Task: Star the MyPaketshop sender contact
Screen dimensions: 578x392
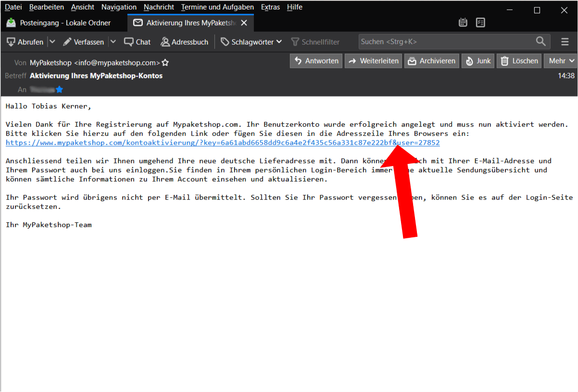Action: [165, 62]
